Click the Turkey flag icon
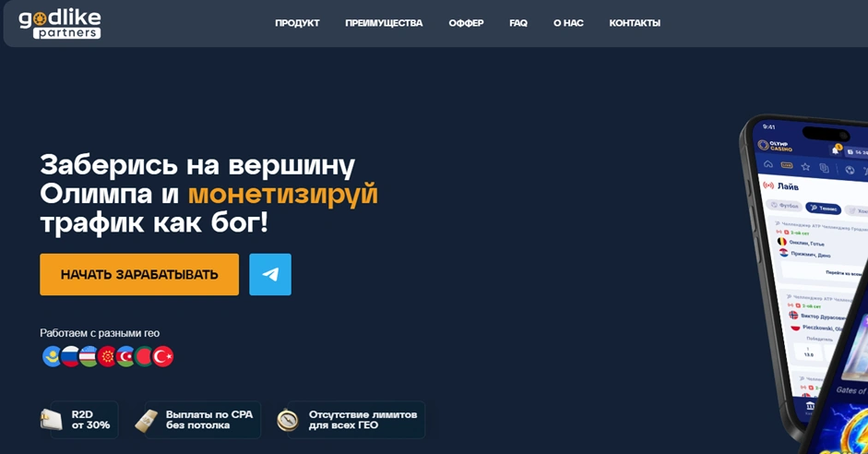This screenshot has width=868, height=454. [163, 356]
